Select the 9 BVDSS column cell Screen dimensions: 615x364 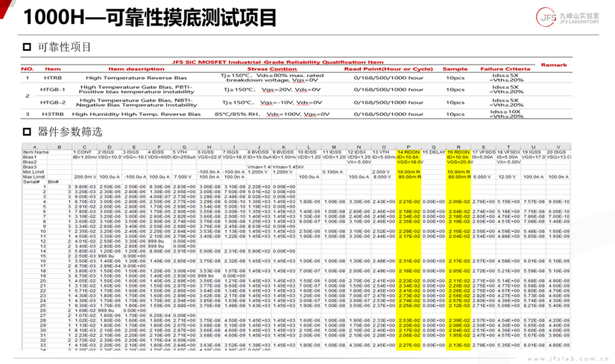(x=283, y=152)
